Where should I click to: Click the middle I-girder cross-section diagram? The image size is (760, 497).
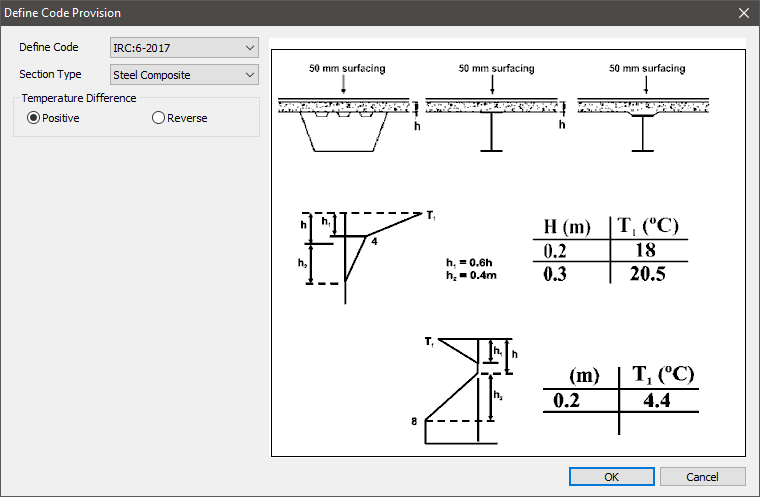[x=492, y=125]
